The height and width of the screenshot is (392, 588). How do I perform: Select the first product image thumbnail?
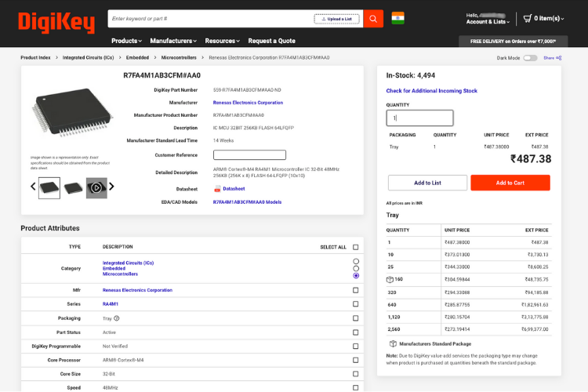(49, 188)
